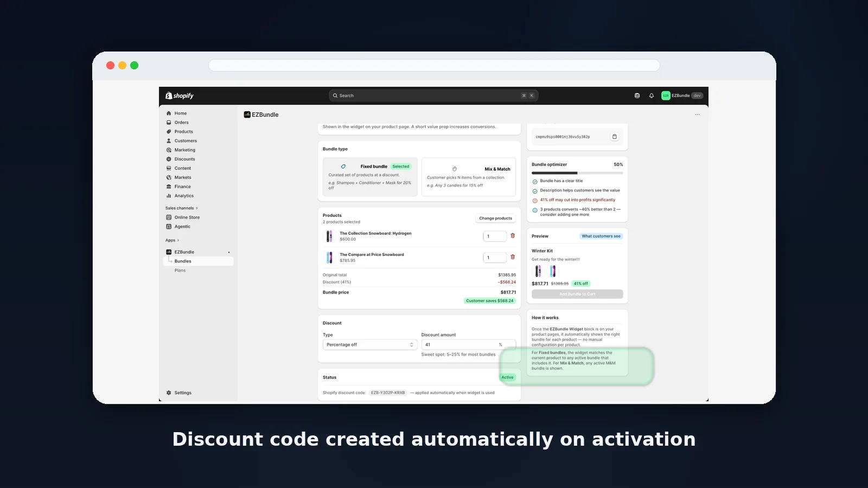Open Marketing section

tap(184, 150)
